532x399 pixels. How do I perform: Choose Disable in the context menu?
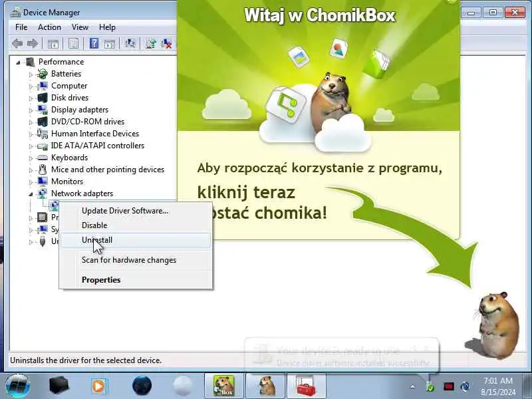tap(136, 225)
